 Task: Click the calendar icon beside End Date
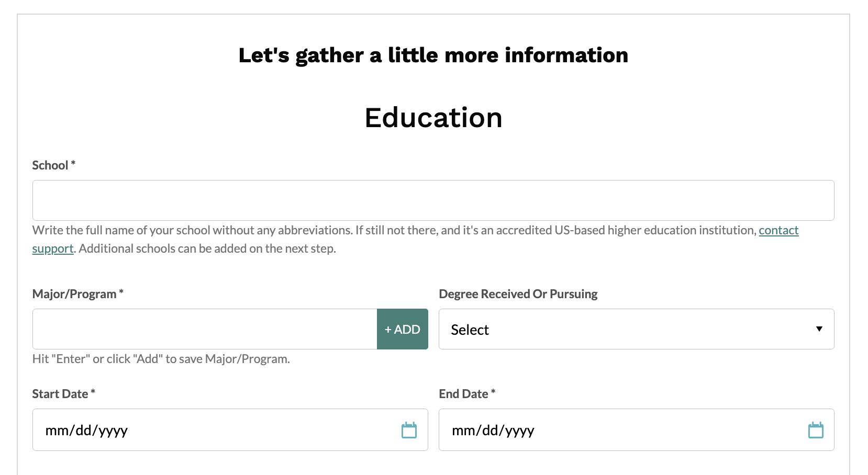click(x=816, y=429)
